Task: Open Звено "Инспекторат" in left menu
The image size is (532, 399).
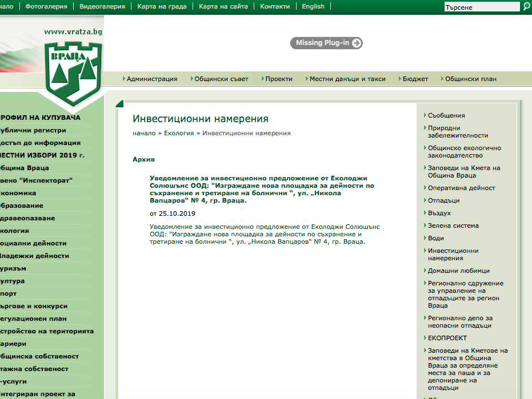Action: (x=37, y=180)
